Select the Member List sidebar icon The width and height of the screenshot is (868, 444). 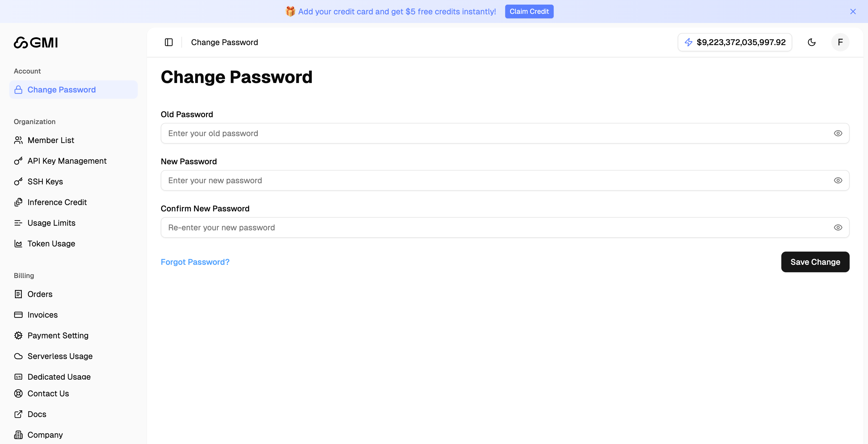[x=19, y=140]
